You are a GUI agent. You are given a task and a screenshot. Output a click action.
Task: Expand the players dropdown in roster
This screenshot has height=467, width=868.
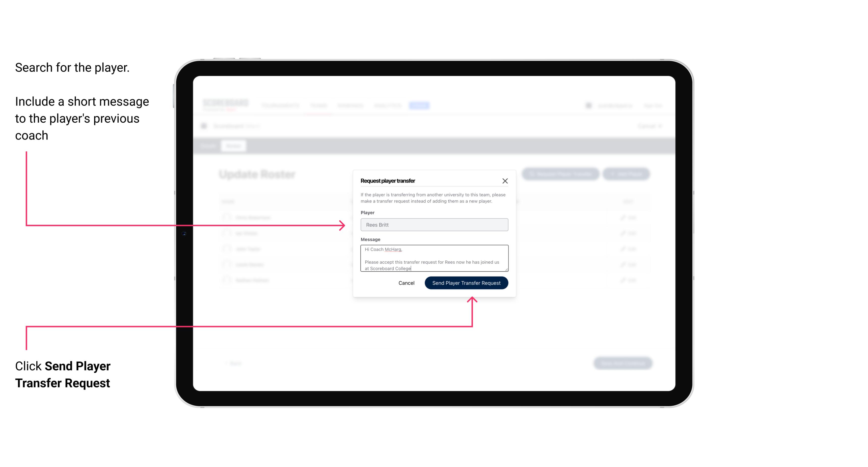[x=434, y=225]
